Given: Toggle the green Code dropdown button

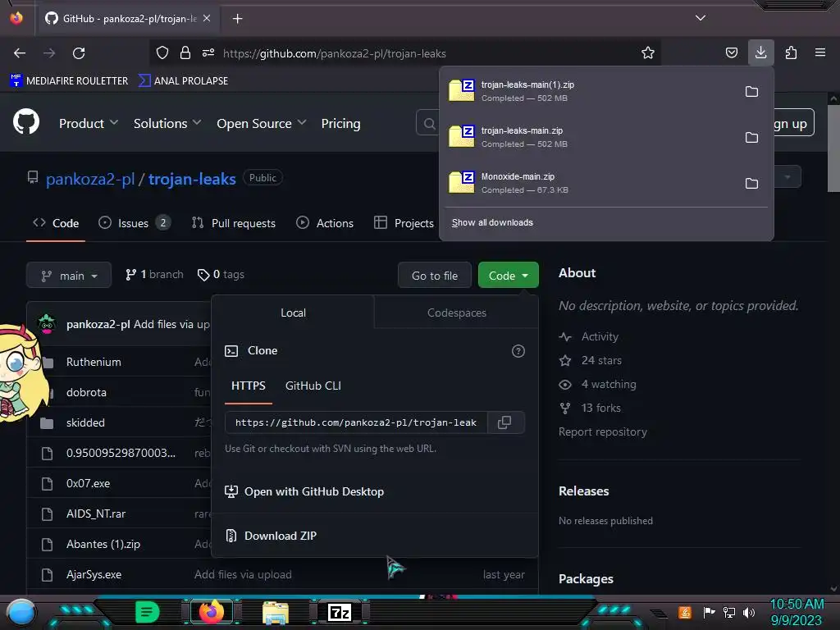Looking at the screenshot, I should pyautogui.click(x=509, y=276).
